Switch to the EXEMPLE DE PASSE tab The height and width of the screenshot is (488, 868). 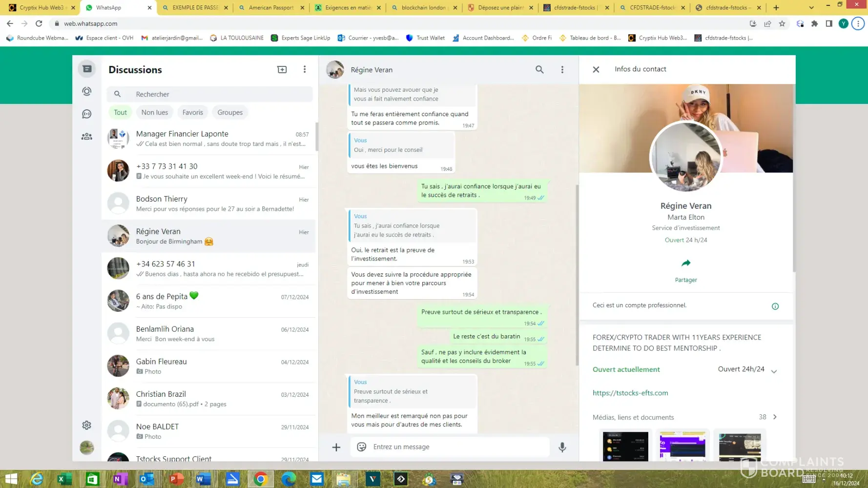point(195,7)
